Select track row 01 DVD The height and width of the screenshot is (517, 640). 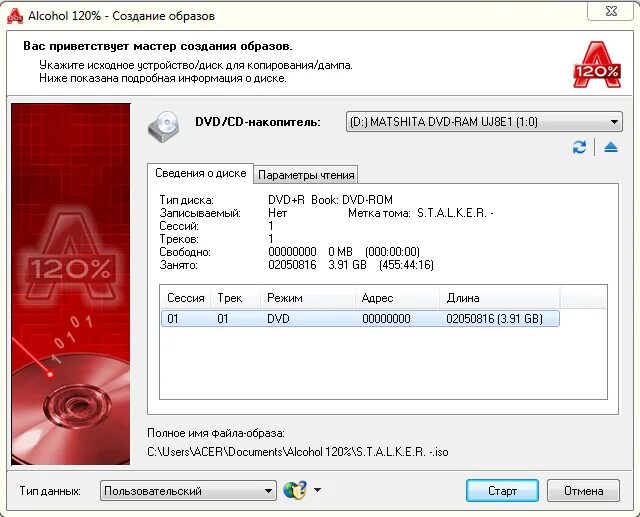360,318
